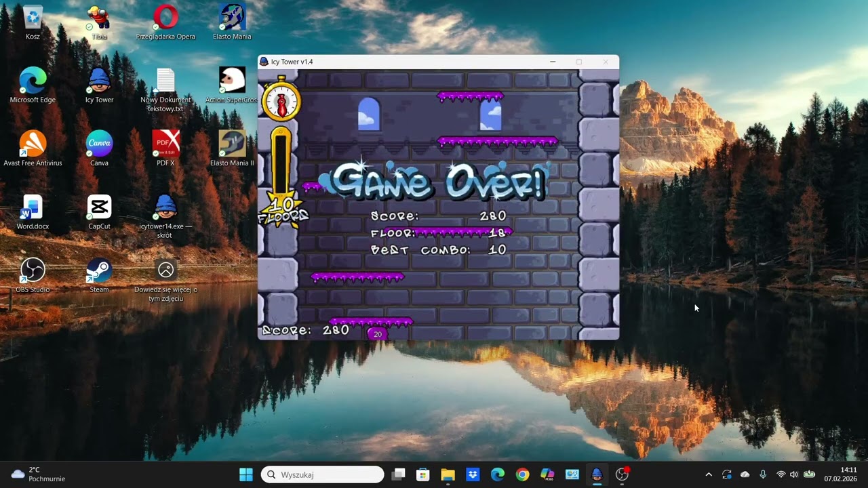This screenshot has height=488, width=868.
Task: Launch Elasto Mania II desktop icon
Action: pyautogui.click(x=232, y=148)
